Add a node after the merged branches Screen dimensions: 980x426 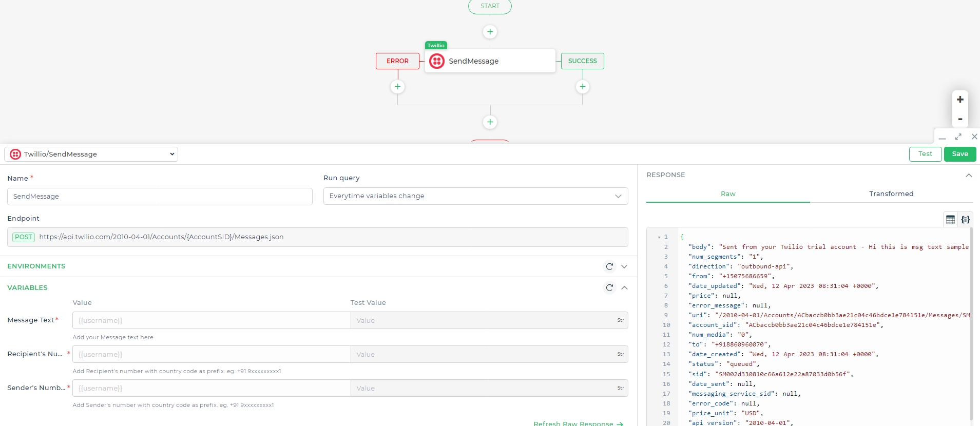click(x=490, y=122)
